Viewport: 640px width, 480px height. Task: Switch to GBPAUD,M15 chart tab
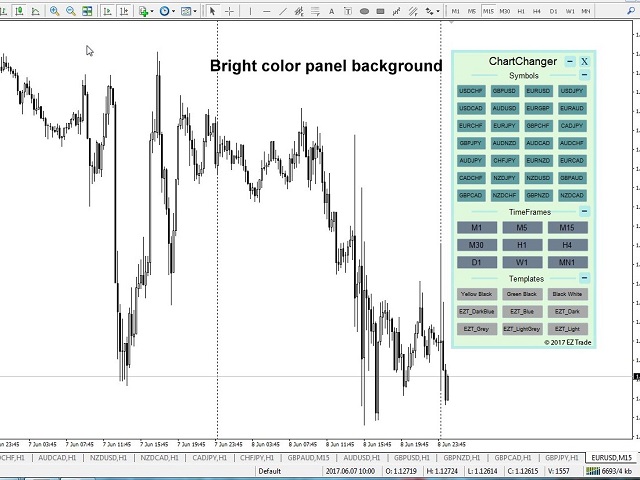coord(308,458)
